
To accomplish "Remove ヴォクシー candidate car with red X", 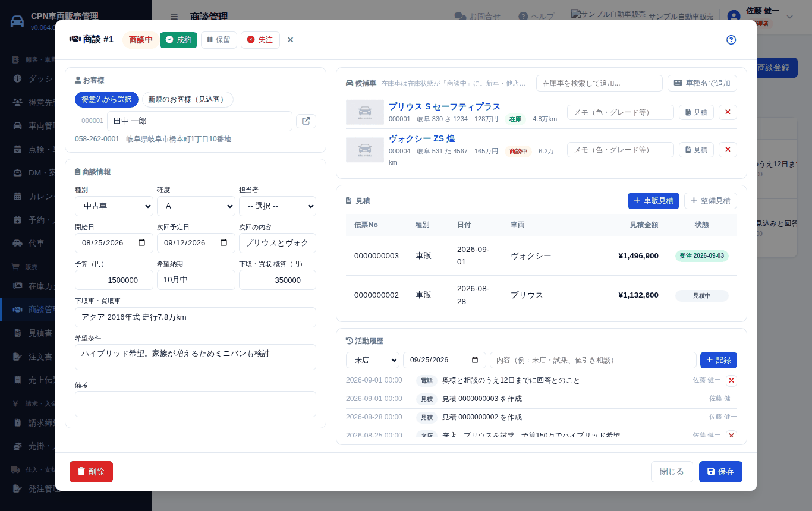I will pyautogui.click(x=728, y=150).
